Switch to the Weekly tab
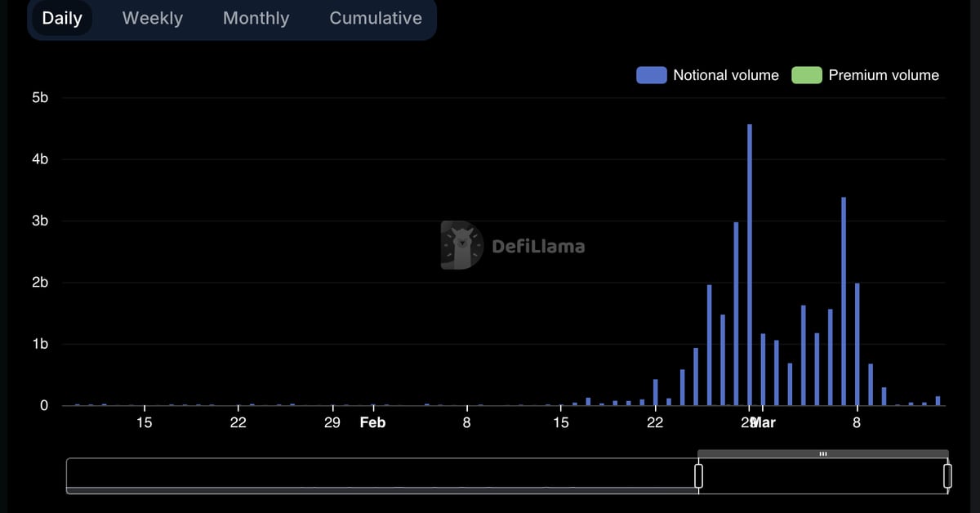Screen dimensions: 980x513 tap(152, 18)
